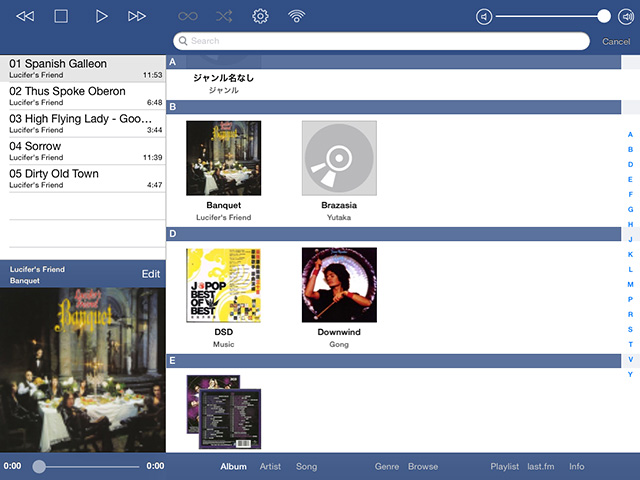
Task: Click the volume down speaker icon
Action: [x=484, y=17]
